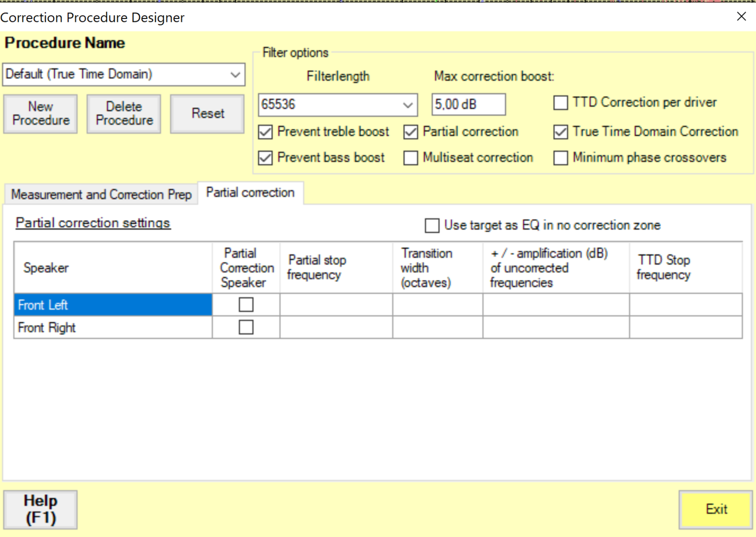The width and height of the screenshot is (756, 537).
Task: Close the Correction Procedure Designer window
Action: (x=741, y=16)
